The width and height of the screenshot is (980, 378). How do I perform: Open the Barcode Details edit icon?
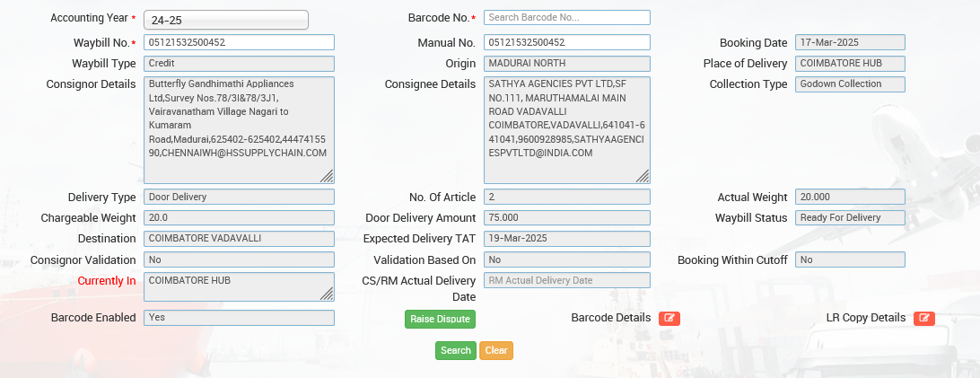tap(669, 318)
